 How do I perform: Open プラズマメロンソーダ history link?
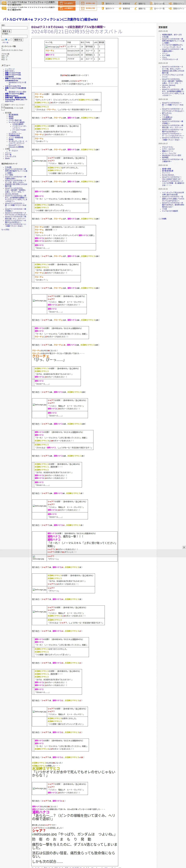coord(170,60)
